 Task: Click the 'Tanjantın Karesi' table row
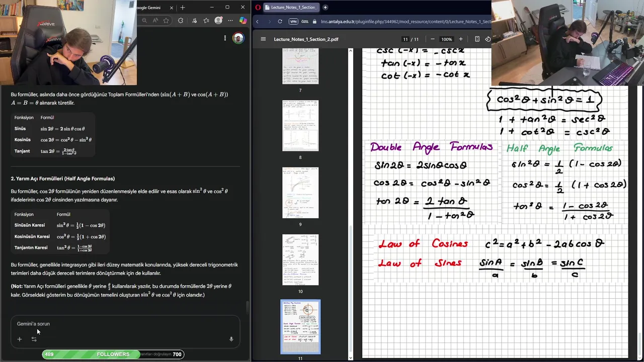[60, 248]
